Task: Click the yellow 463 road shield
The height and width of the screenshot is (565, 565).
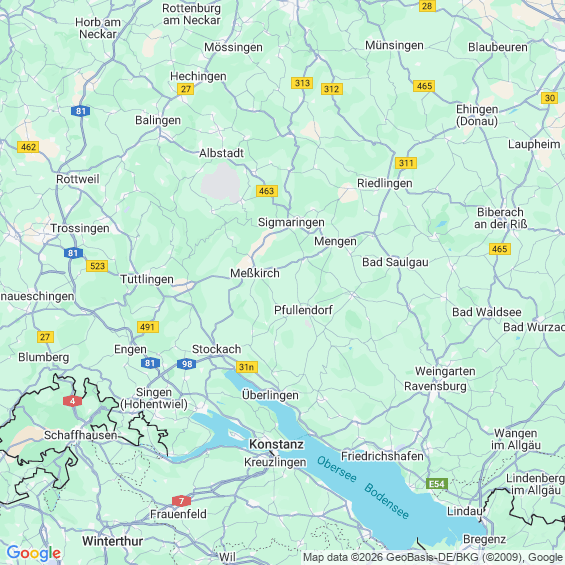Action: click(x=267, y=191)
